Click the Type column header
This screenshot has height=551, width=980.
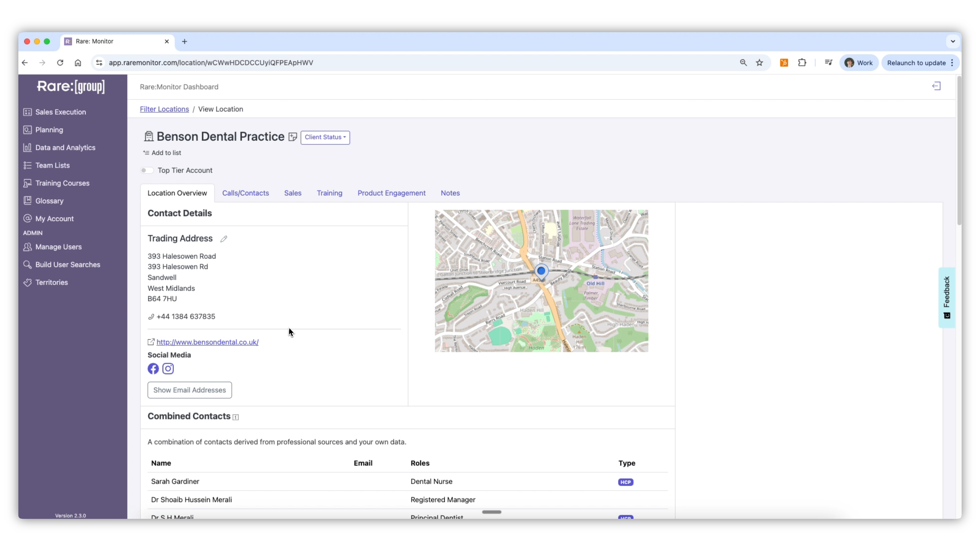coord(627,463)
